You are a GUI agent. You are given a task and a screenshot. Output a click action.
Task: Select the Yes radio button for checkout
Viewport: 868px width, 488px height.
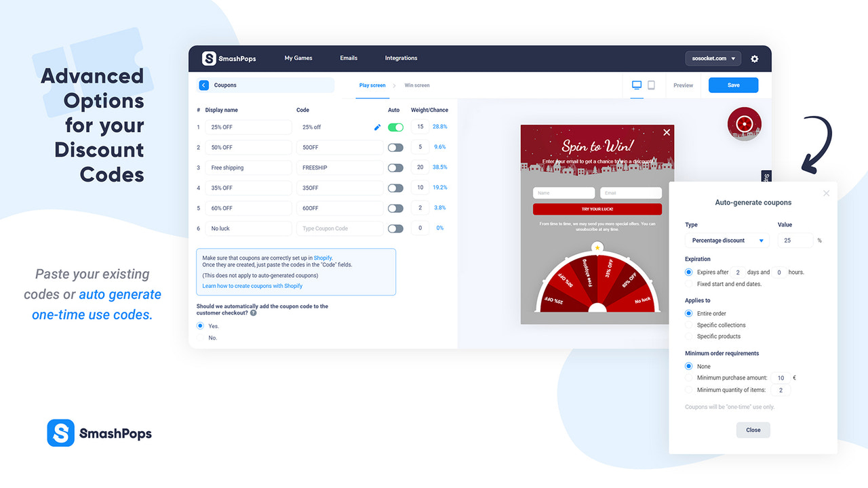pyautogui.click(x=199, y=325)
